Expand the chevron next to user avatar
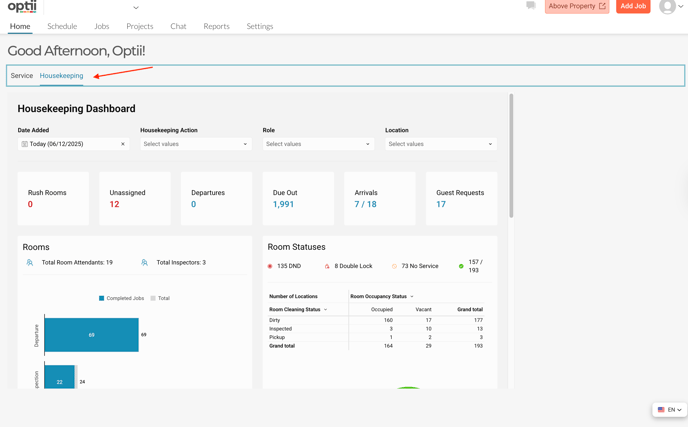This screenshot has width=688, height=427. pyautogui.click(x=681, y=6)
